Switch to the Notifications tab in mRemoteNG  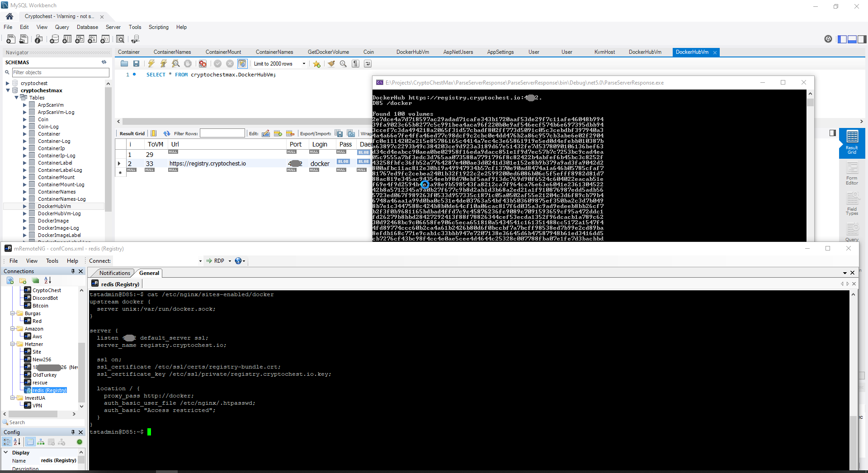[114, 273]
